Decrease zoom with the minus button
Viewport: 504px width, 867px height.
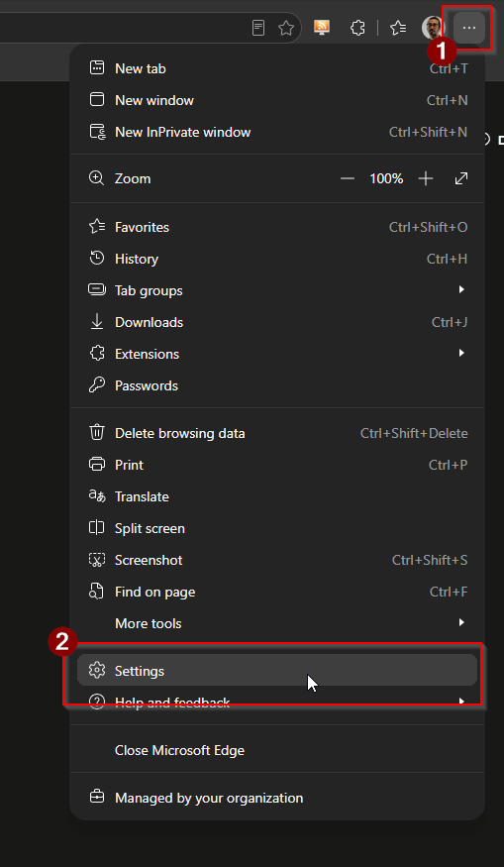347,178
